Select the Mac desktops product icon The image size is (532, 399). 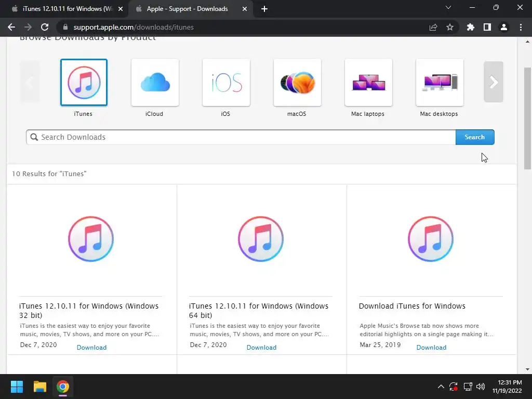(440, 83)
